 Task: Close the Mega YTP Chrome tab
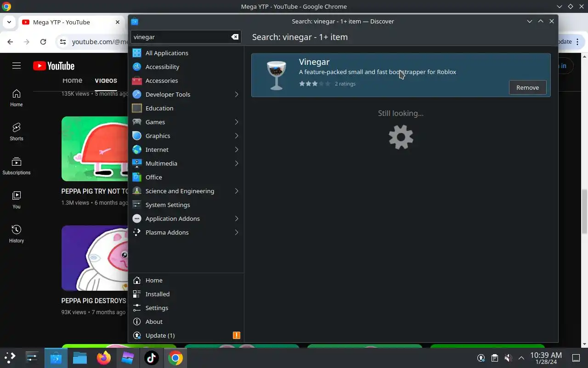(x=118, y=22)
